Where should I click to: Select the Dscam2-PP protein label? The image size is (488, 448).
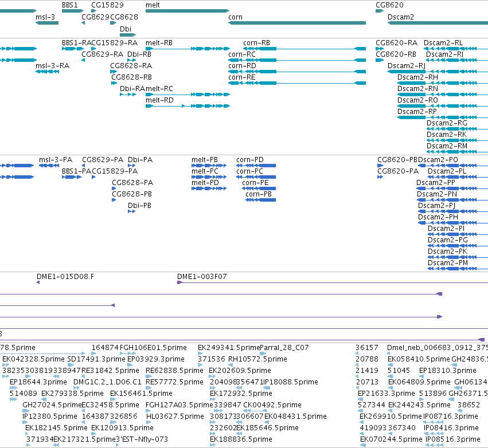click(436, 183)
